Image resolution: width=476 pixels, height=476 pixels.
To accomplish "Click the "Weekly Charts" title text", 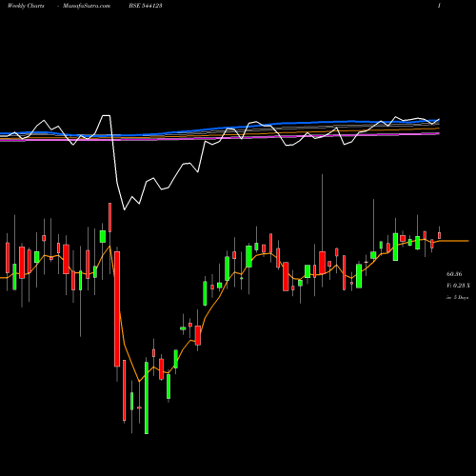I will [x=26, y=6].
